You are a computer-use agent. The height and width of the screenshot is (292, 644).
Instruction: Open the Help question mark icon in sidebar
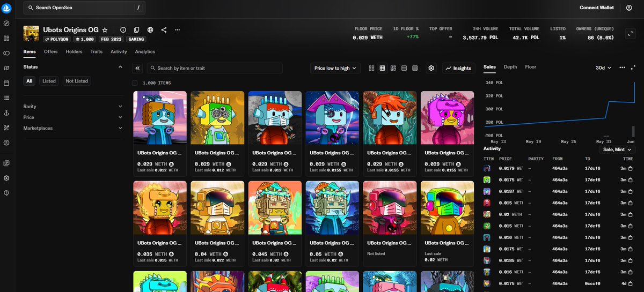6,192
